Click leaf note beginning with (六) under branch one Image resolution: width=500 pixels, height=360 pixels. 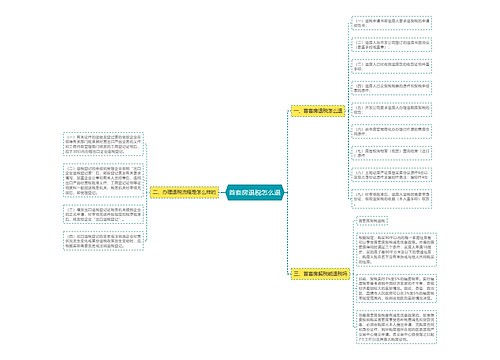point(392,131)
